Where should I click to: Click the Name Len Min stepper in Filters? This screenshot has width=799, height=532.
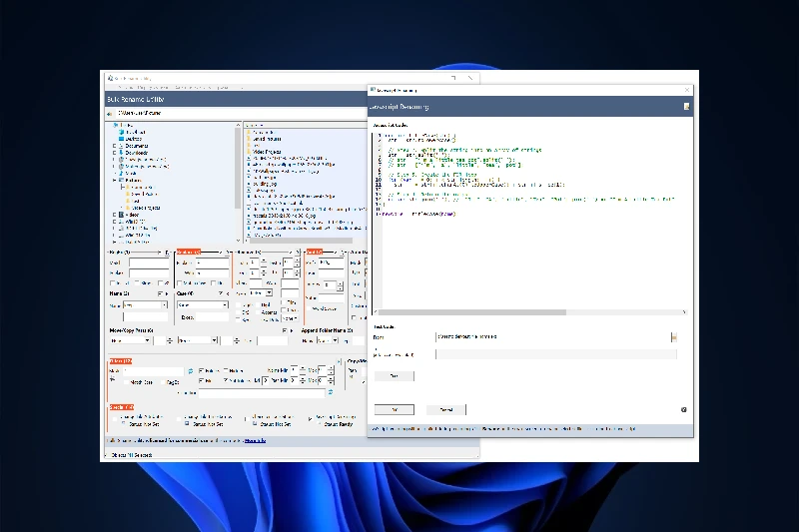[x=303, y=370]
